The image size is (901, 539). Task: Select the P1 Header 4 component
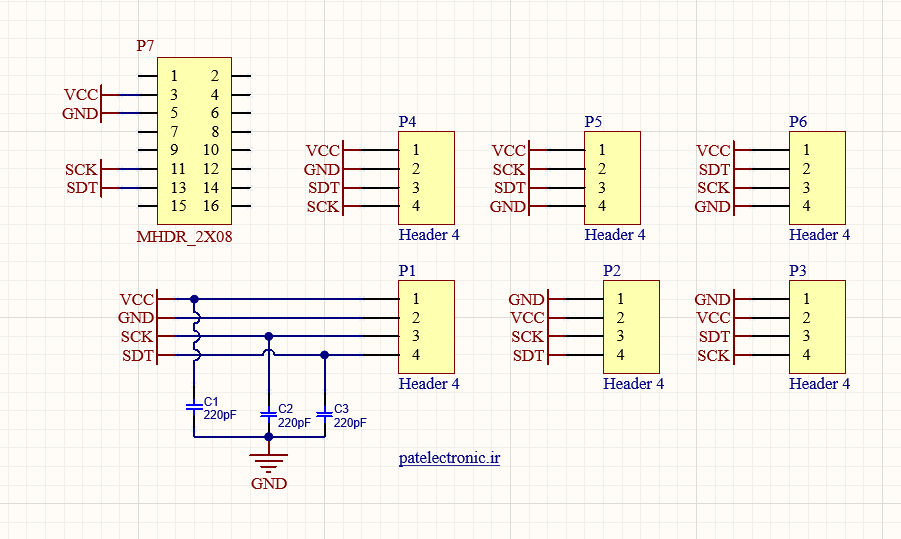(x=426, y=327)
